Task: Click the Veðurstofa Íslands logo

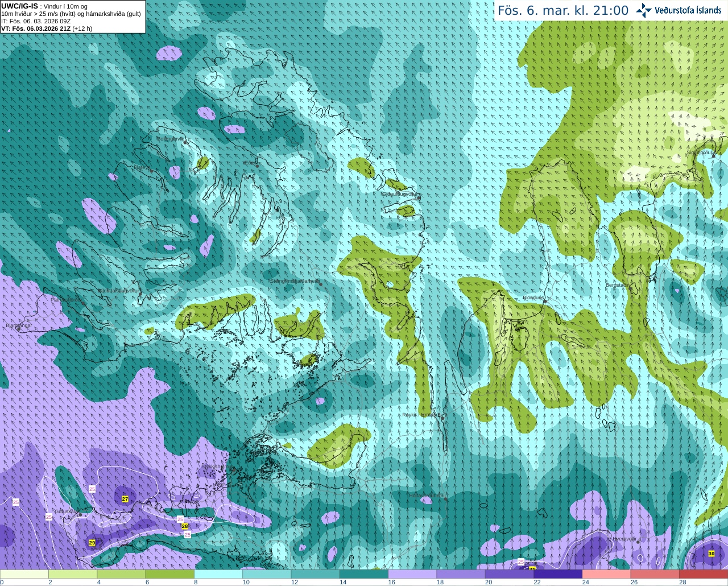Action: [679, 10]
